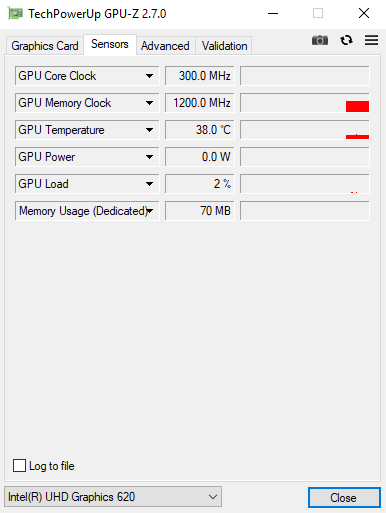Open the GPU Temperature dropdown arrow
This screenshot has height=513, width=386.
pos(149,130)
